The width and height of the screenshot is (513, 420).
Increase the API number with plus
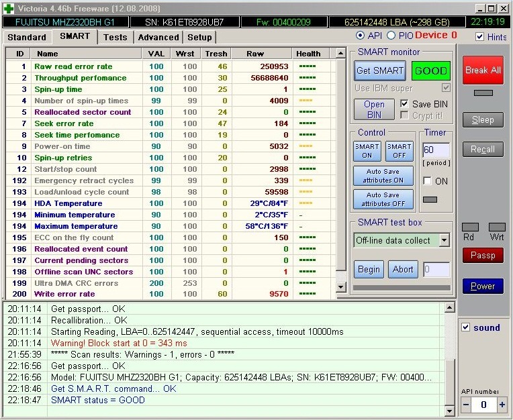[x=502, y=405]
